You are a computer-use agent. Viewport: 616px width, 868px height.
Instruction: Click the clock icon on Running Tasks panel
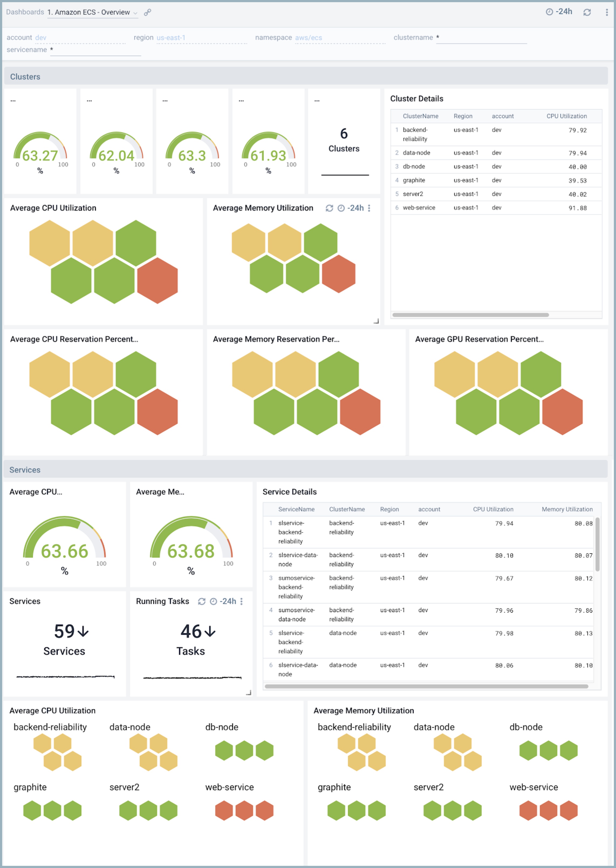pos(213,602)
